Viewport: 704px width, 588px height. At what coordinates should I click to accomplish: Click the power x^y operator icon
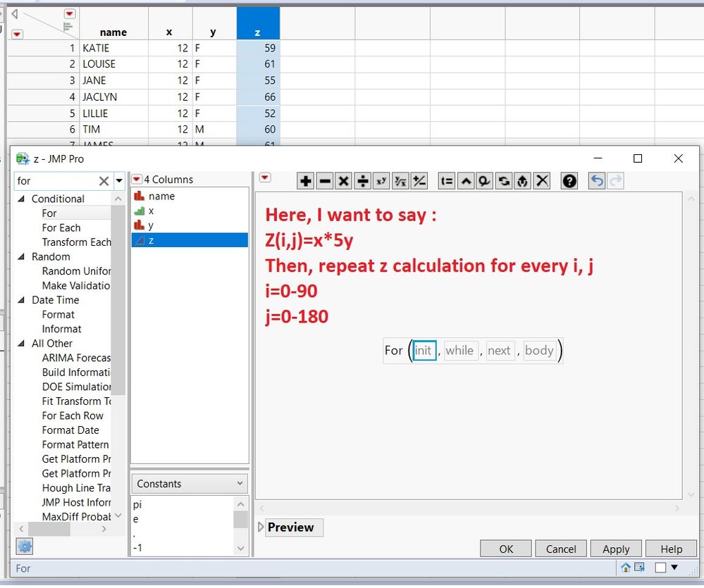[381, 181]
